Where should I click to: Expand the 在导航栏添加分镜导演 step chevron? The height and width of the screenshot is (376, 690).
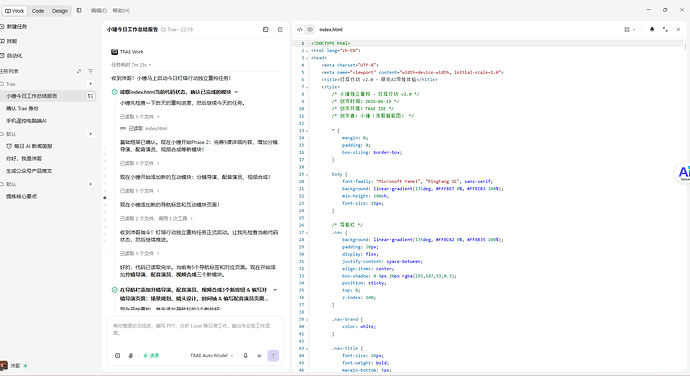[275, 290]
